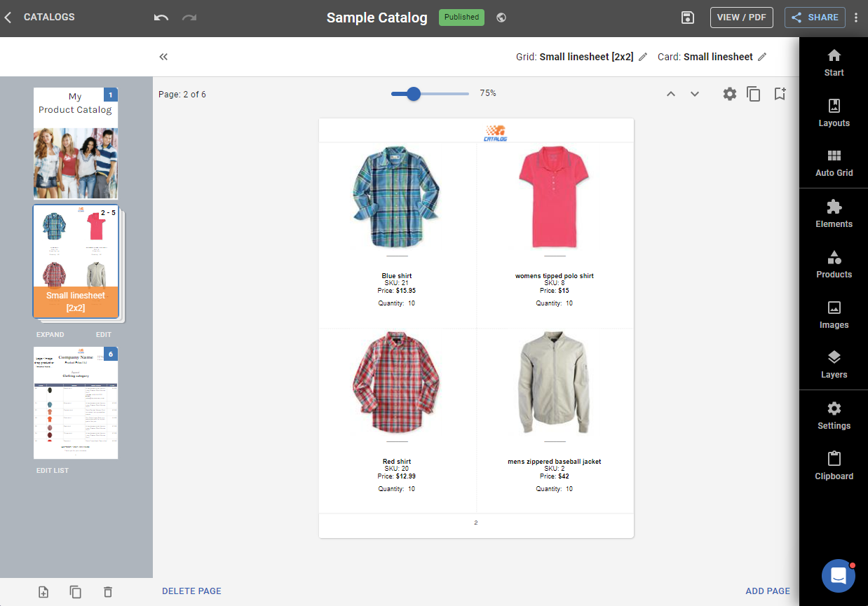The height and width of the screenshot is (606, 868).
Task: Select page 6 price list thumbnail
Action: 76,403
